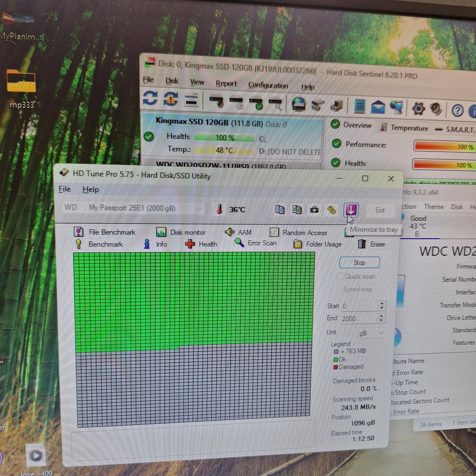Toggle the Speed map checkbox
The image size is (476, 476).
click(x=339, y=289)
